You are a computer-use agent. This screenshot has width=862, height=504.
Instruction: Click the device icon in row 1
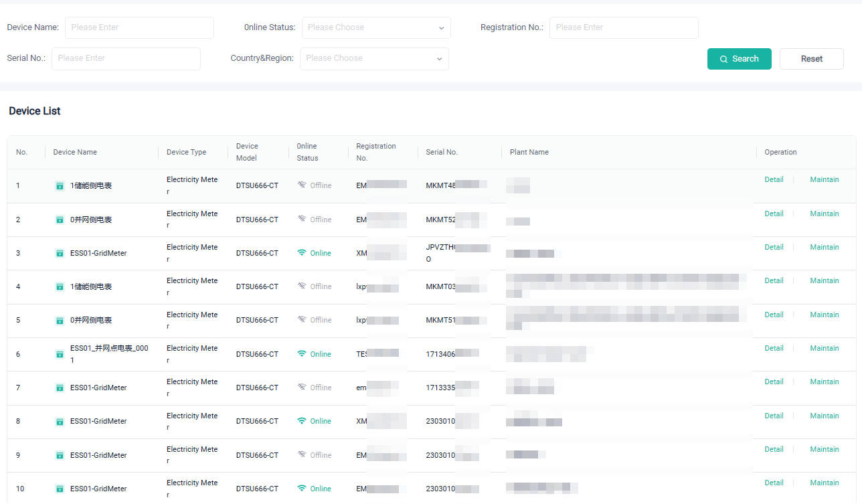tap(60, 186)
